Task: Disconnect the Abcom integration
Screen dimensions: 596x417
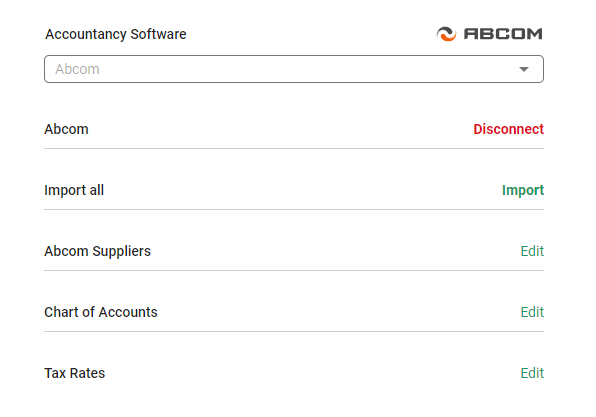Action: coord(508,129)
